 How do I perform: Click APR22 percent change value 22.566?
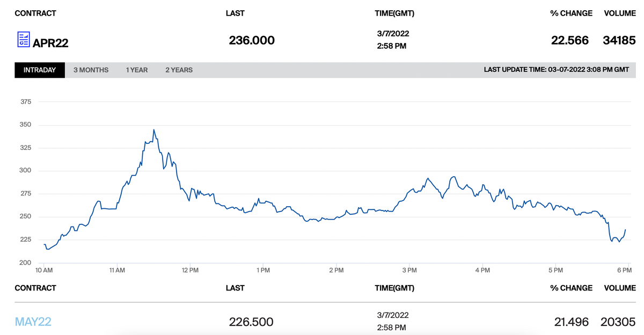(x=570, y=40)
